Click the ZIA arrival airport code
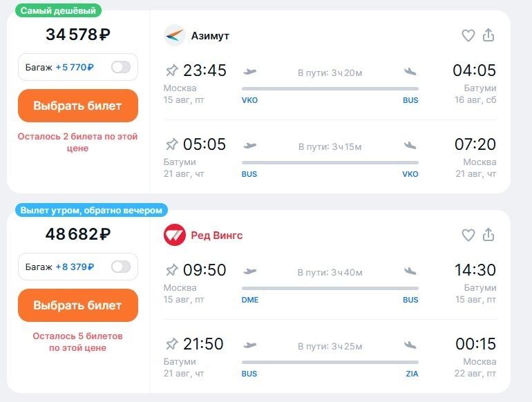This screenshot has width=532, height=402. [411, 374]
